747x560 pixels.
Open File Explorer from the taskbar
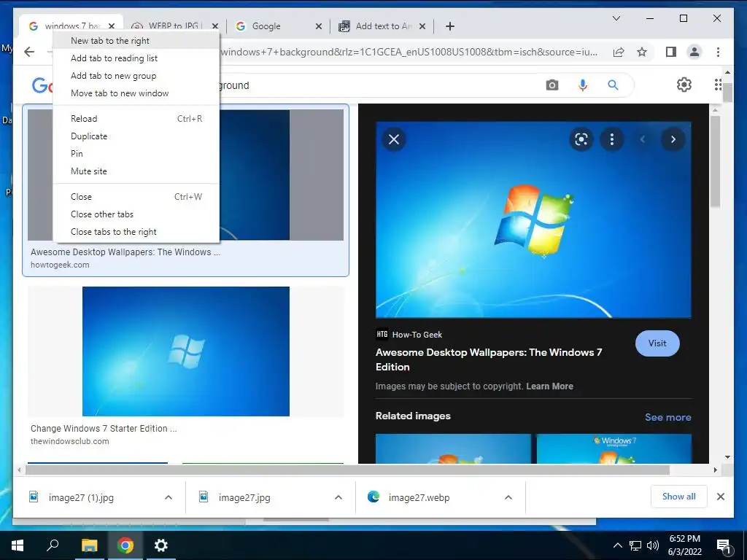89,545
